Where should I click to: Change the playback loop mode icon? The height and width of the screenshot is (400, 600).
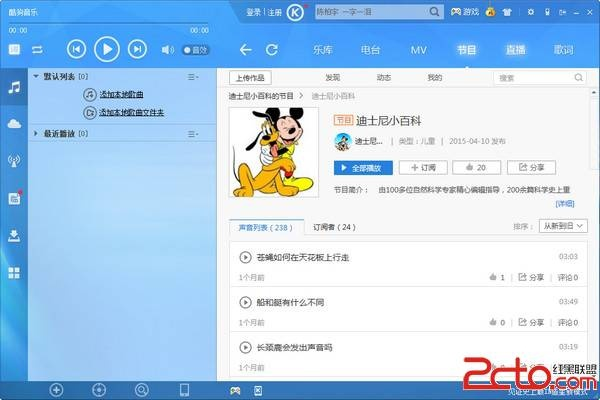[37, 50]
